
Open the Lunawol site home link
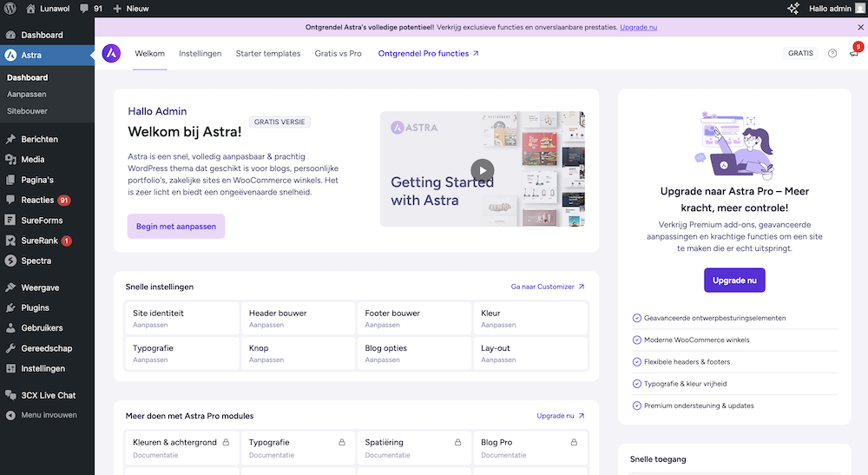[48, 9]
